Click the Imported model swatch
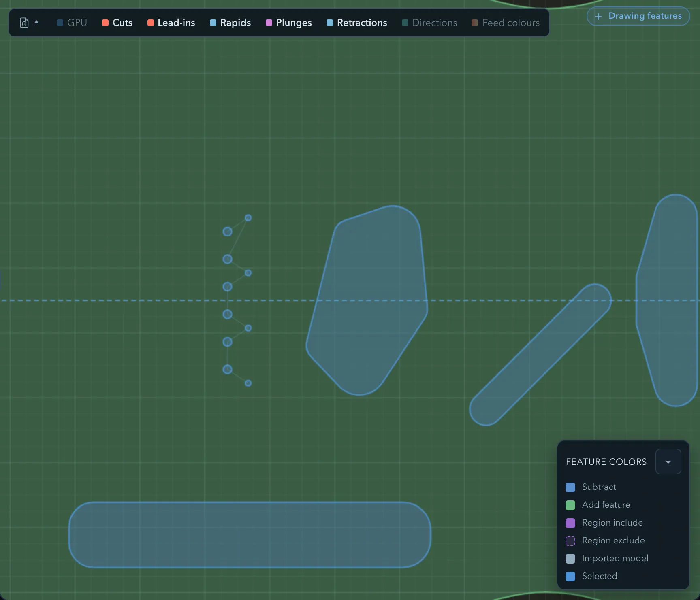 [570, 558]
